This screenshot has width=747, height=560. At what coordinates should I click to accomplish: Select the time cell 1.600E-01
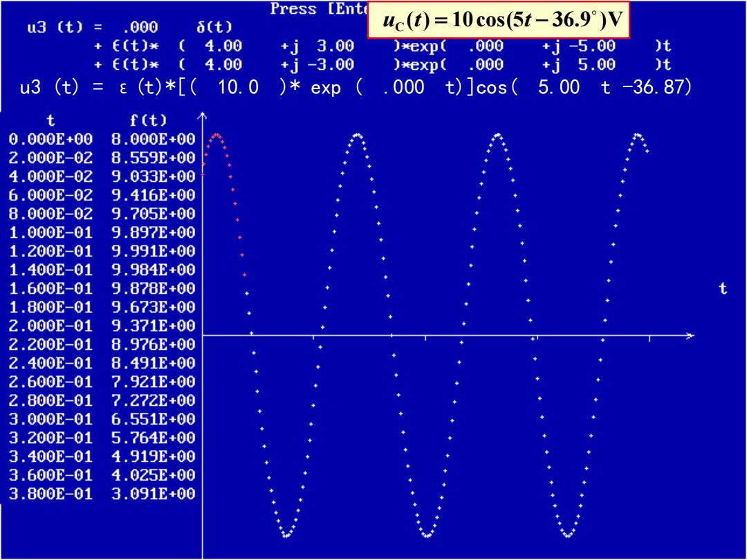51,288
